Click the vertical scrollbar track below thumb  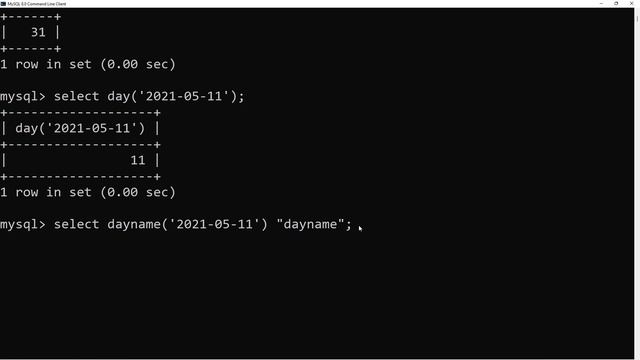click(x=637, y=188)
